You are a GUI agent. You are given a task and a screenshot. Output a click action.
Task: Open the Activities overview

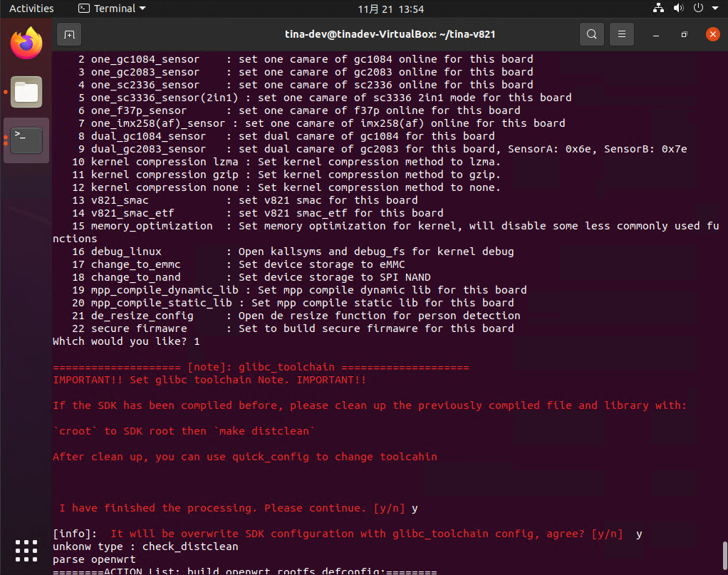(x=31, y=9)
